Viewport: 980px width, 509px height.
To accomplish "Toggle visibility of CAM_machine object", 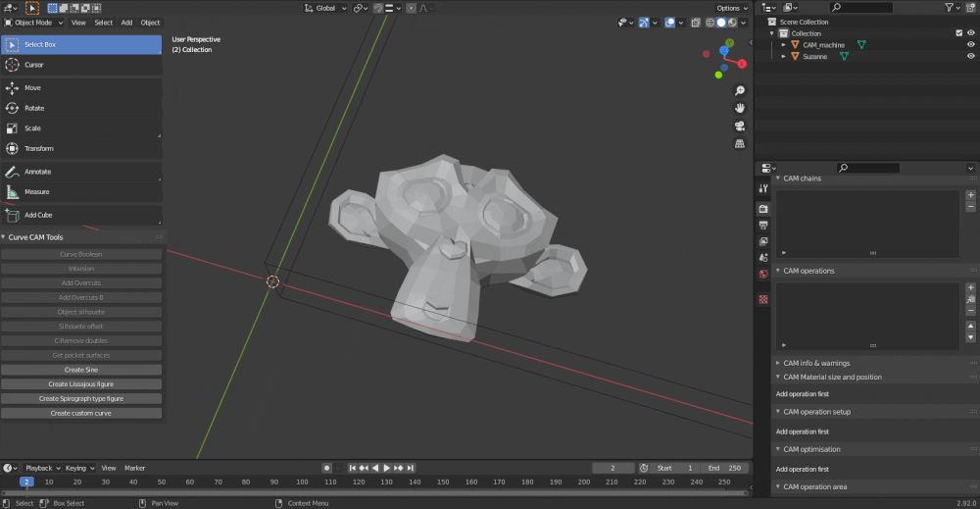I will coord(971,45).
